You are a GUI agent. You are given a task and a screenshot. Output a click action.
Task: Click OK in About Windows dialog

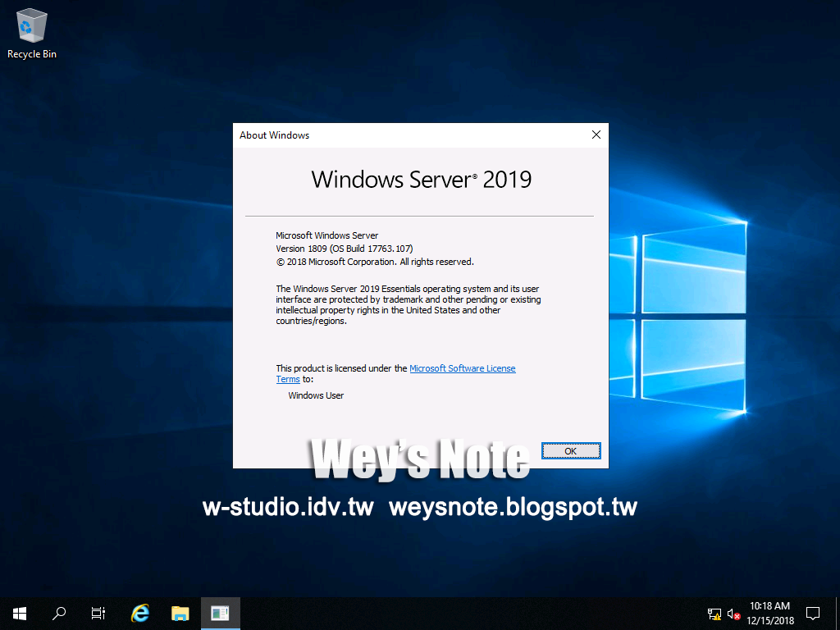(571, 451)
